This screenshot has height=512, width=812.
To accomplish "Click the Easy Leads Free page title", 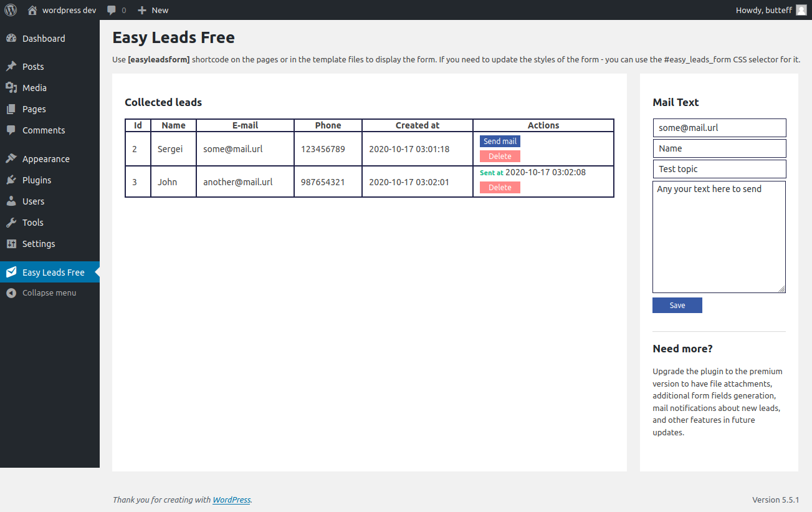I will click(x=173, y=37).
